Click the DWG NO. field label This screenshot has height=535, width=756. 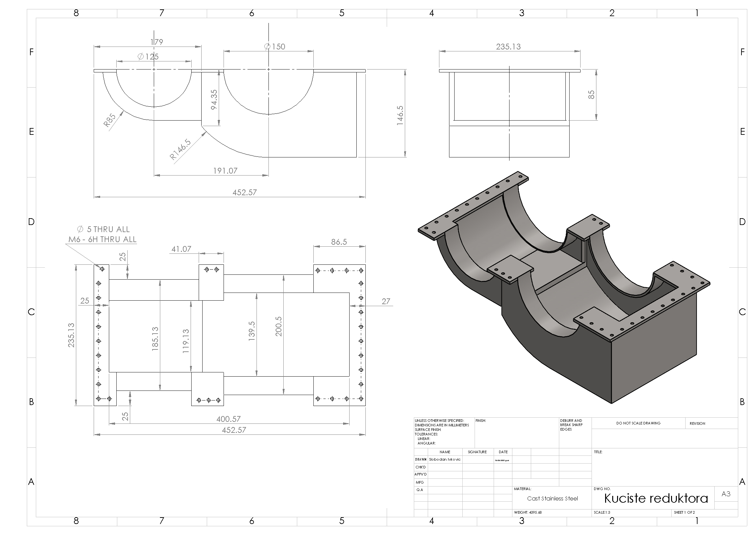[602, 489]
